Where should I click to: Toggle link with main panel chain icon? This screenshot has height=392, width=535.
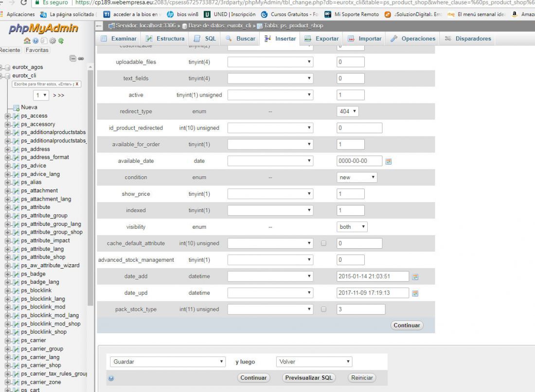pos(81,58)
